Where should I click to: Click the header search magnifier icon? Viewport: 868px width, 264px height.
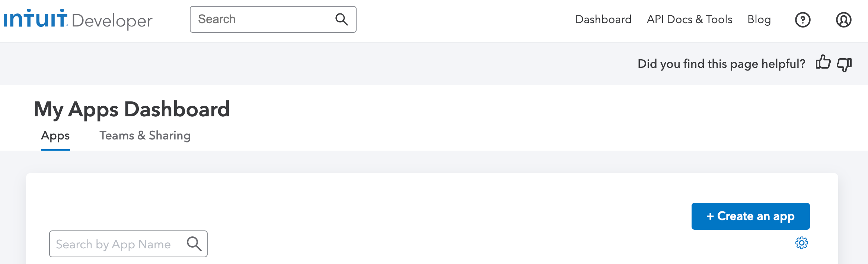[x=341, y=19]
